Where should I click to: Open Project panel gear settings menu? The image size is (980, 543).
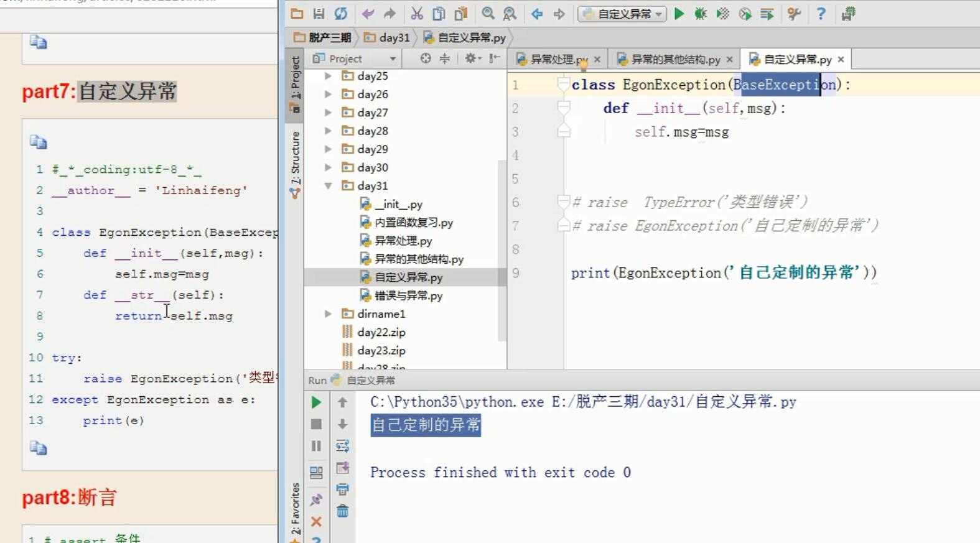point(472,58)
